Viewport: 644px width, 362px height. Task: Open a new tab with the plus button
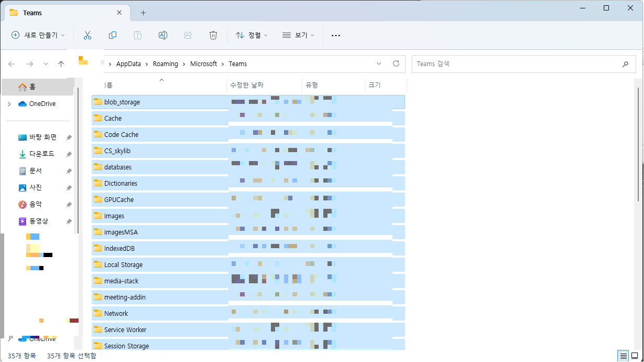[x=143, y=13]
